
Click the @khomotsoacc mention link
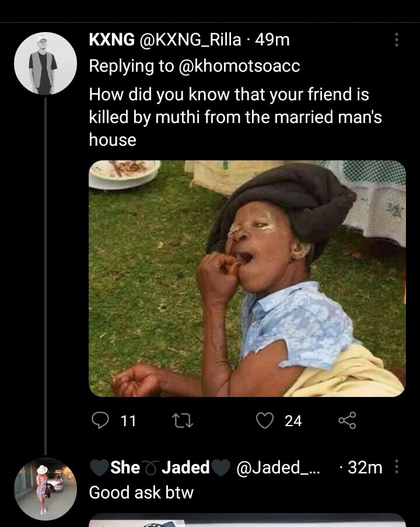pyautogui.click(x=239, y=66)
